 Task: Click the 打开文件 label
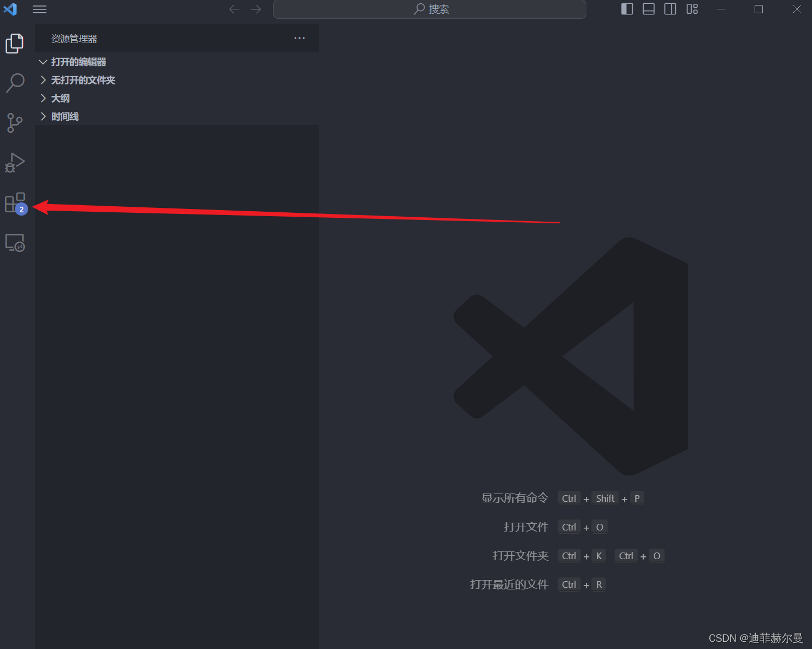pos(526,527)
